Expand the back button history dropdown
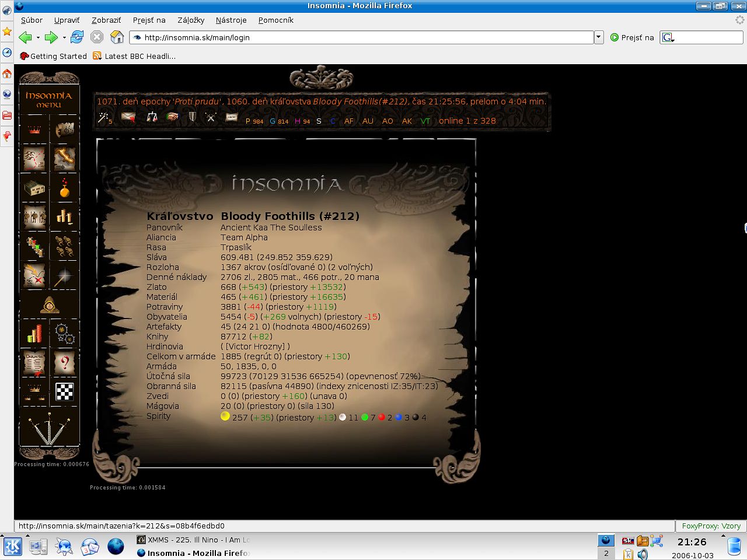 tap(38, 38)
